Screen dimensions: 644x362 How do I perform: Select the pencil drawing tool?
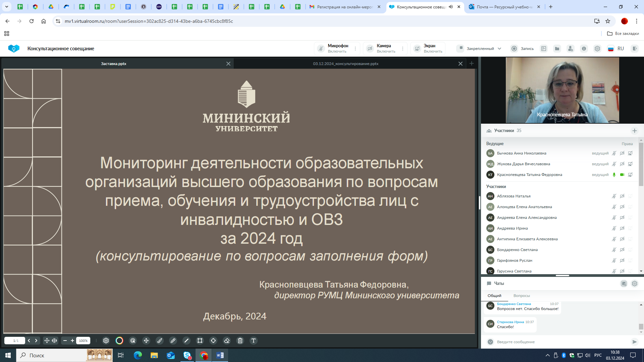tap(173, 341)
